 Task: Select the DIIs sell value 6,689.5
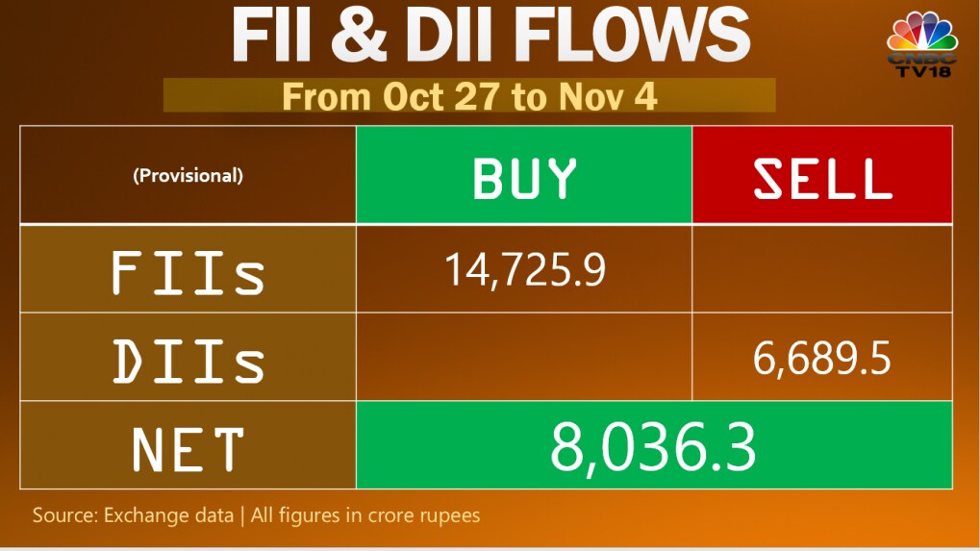[822, 358]
